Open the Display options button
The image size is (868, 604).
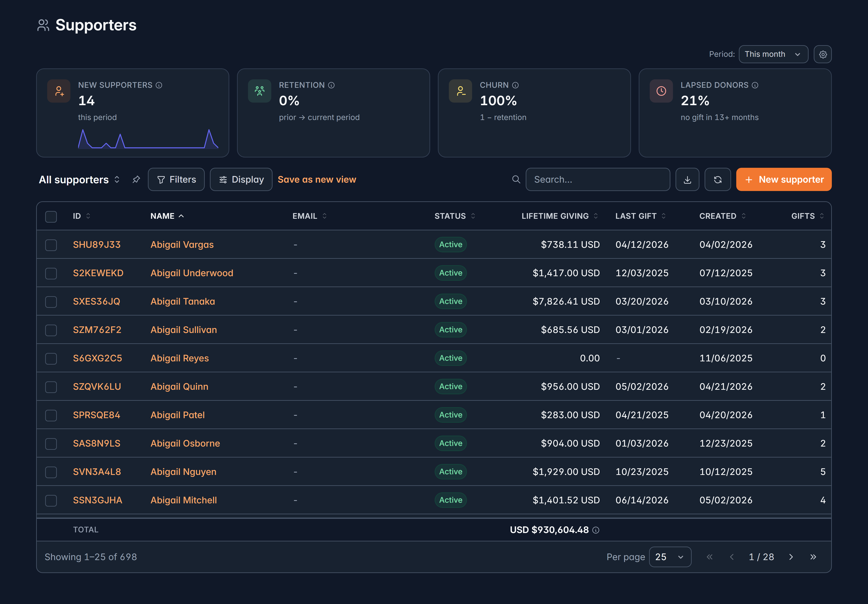[x=241, y=179]
